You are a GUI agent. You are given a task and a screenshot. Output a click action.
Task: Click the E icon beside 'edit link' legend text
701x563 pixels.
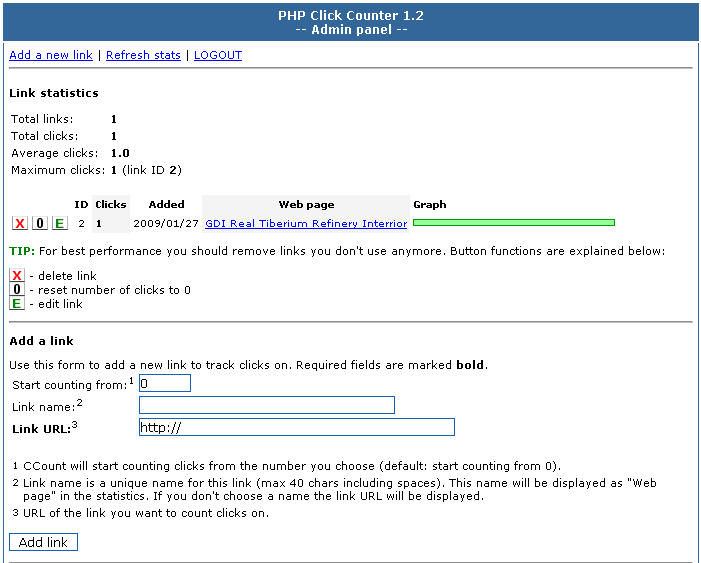coord(17,304)
